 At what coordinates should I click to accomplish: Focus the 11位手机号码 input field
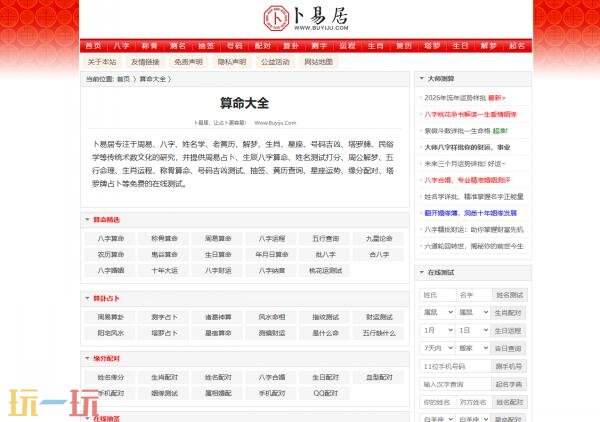(455, 366)
